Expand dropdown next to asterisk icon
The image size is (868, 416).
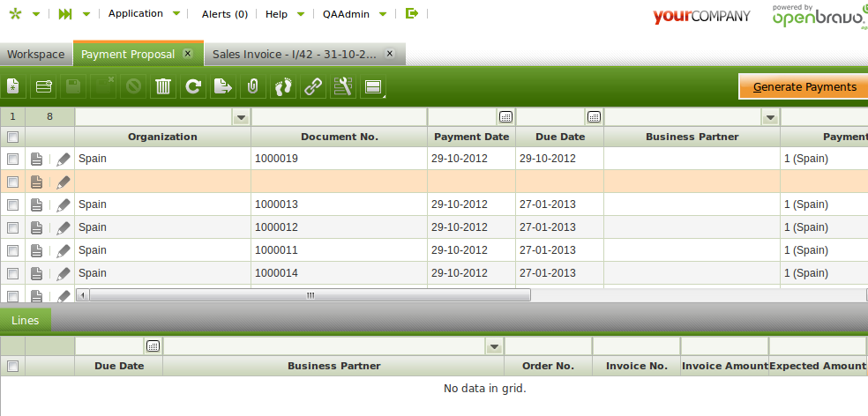[x=36, y=14]
